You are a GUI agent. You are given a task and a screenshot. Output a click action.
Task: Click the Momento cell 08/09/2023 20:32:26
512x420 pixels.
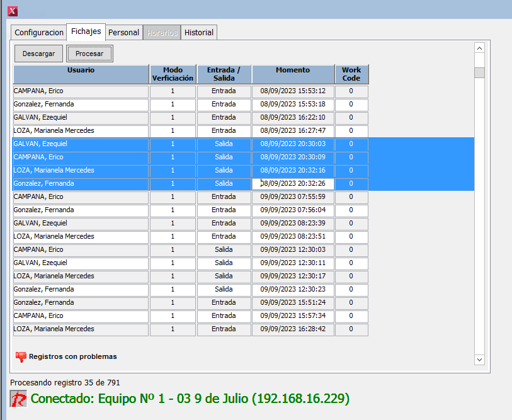(x=293, y=184)
